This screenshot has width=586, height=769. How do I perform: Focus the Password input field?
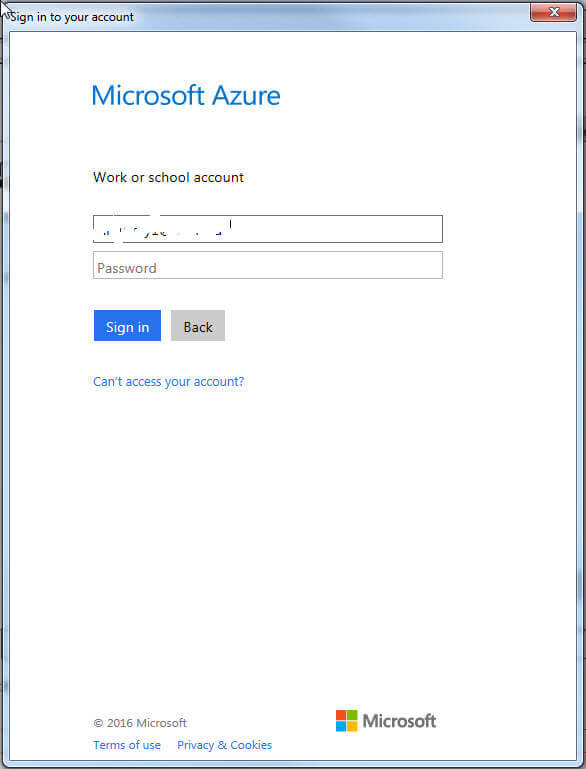[268, 265]
